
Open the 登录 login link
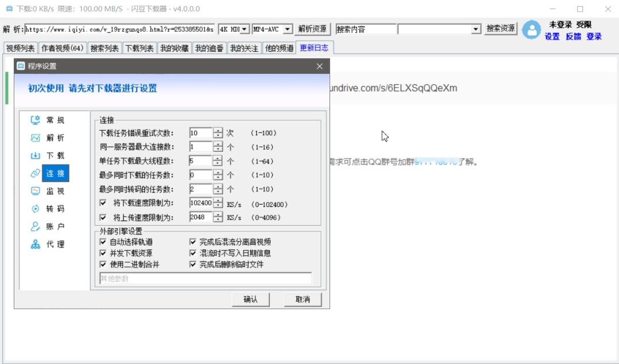pyautogui.click(x=594, y=36)
